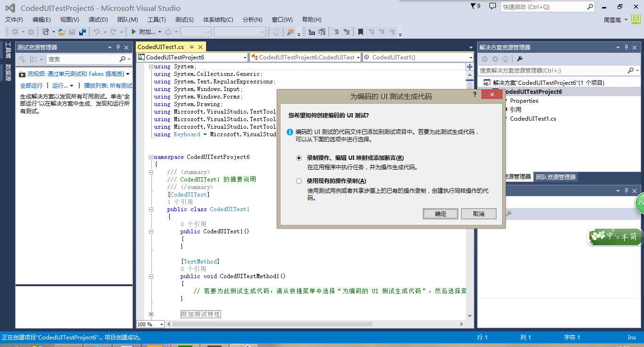Expand the collapsed 附加测试特性 region

click(151, 314)
